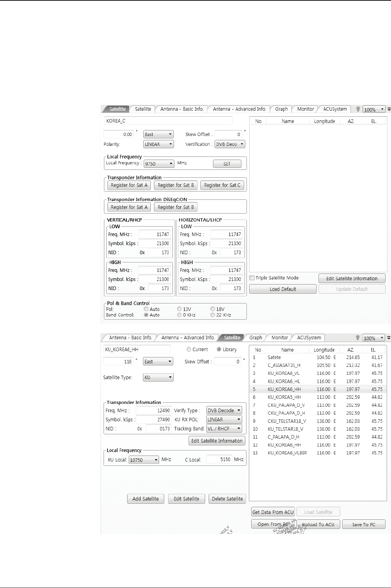
Task: Select list row 3 KU_KOREA6_VL
Action: (x=318, y=373)
